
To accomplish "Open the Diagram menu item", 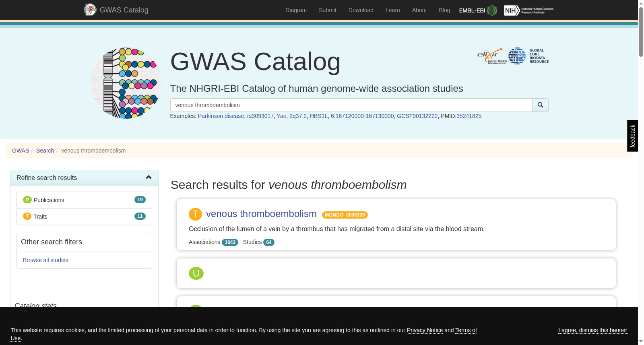I will [x=296, y=10].
